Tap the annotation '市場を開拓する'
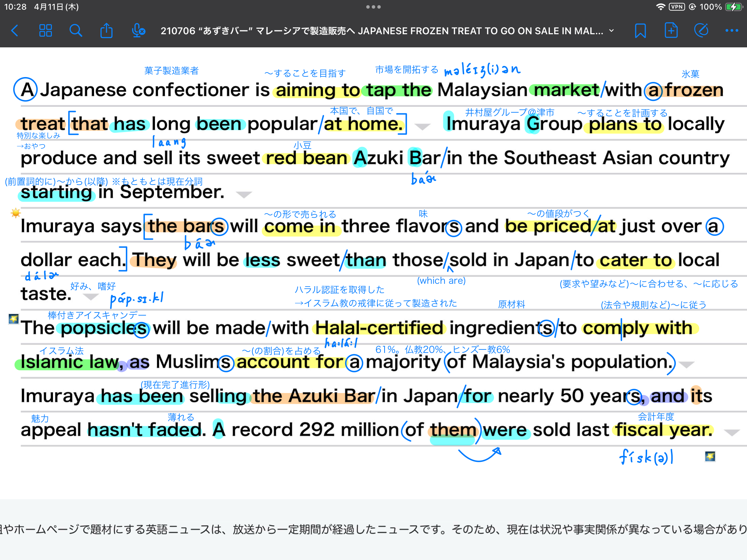747x560 pixels. [x=407, y=69]
